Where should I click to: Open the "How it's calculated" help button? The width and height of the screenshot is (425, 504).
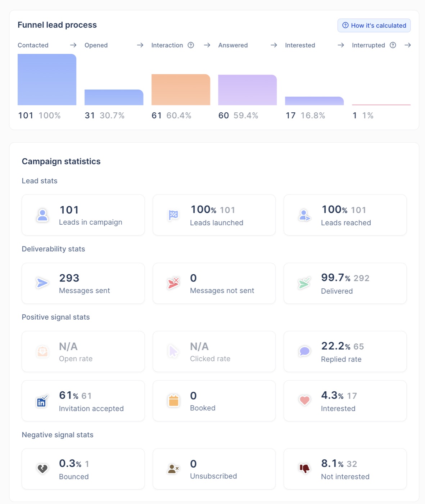(x=374, y=26)
